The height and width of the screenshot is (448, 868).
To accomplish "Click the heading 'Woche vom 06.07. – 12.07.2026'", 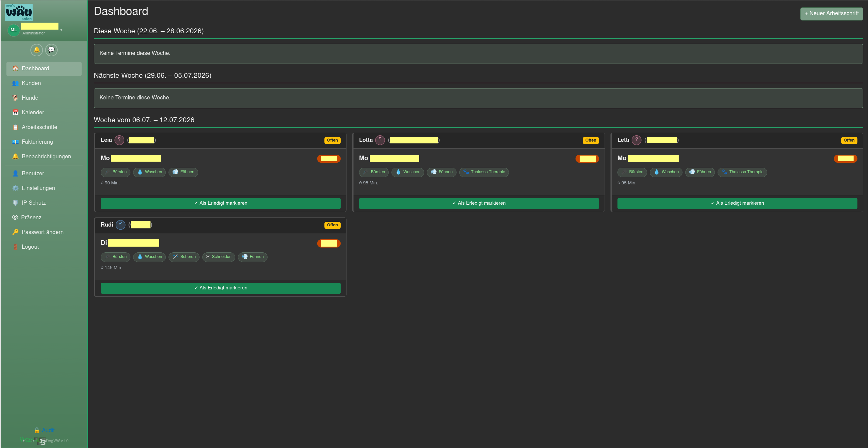I will tap(144, 120).
